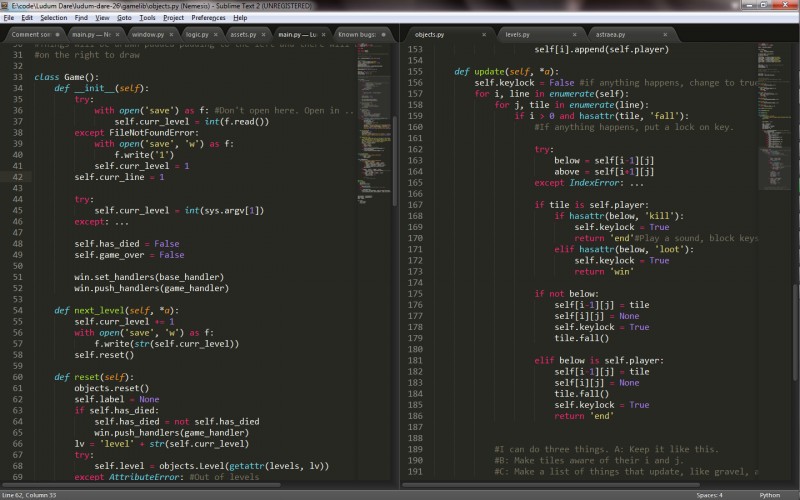Click line number 155 in right gutter
Image resolution: width=800 pixels, height=500 pixels.
415,71
